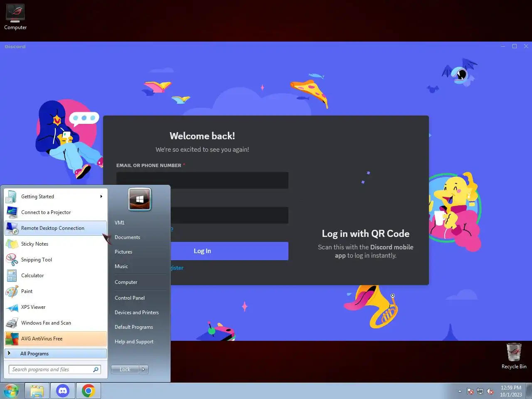Select the Recycle Bin desktop icon
532x399 pixels.
point(514,356)
